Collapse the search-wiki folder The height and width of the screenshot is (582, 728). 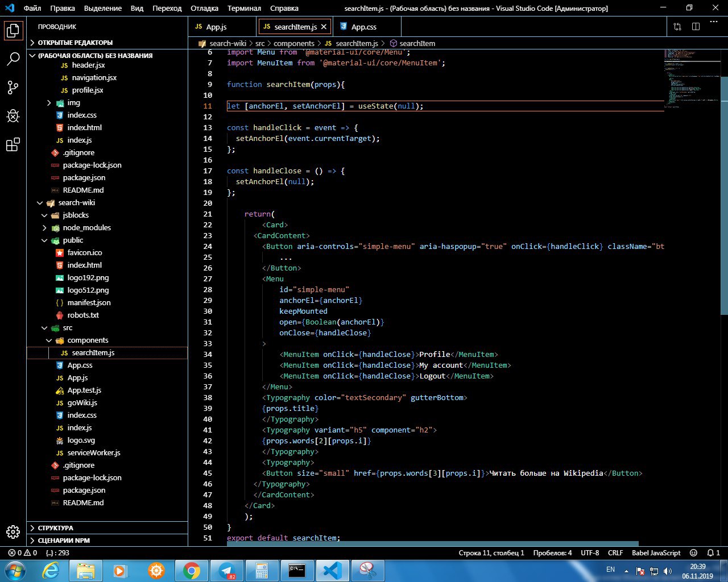click(77, 203)
